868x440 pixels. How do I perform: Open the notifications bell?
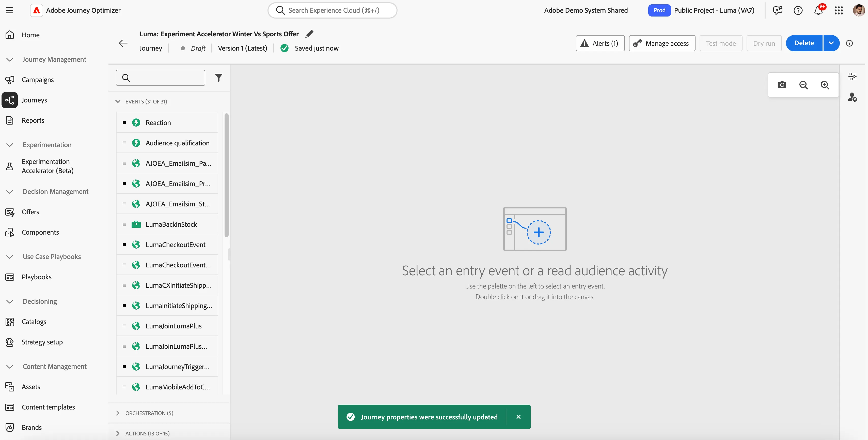pos(818,10)
